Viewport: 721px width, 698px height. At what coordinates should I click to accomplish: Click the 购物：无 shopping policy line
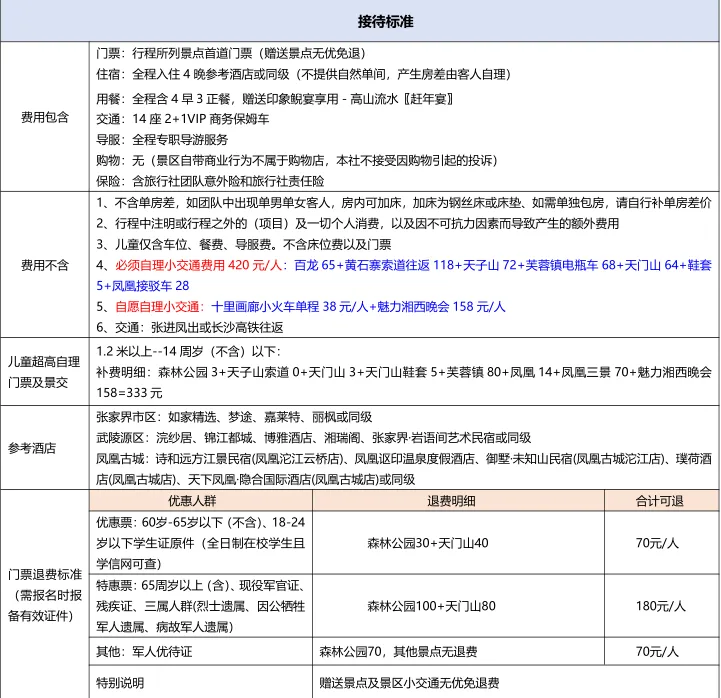pyautogui.click(x=297, y=160)
